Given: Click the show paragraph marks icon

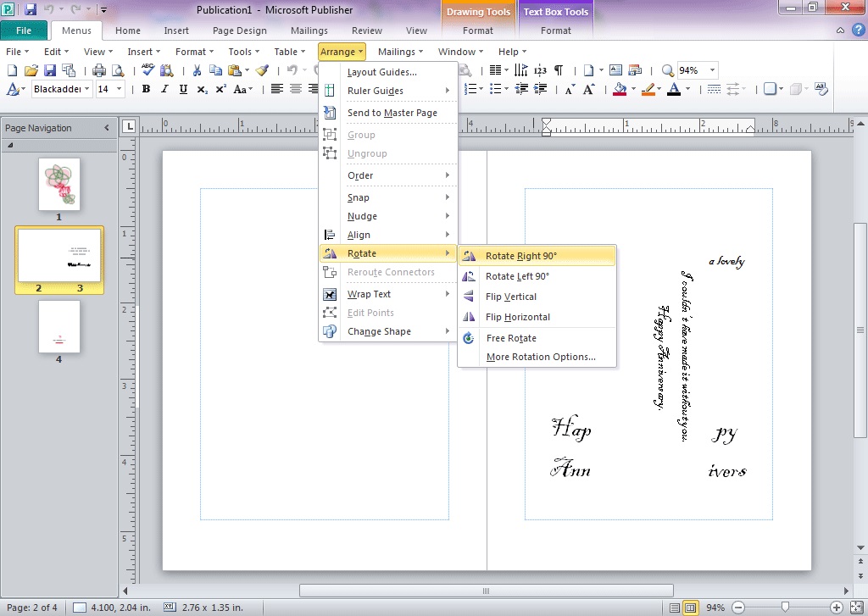Looking at the screenshot, I should 559,71.
